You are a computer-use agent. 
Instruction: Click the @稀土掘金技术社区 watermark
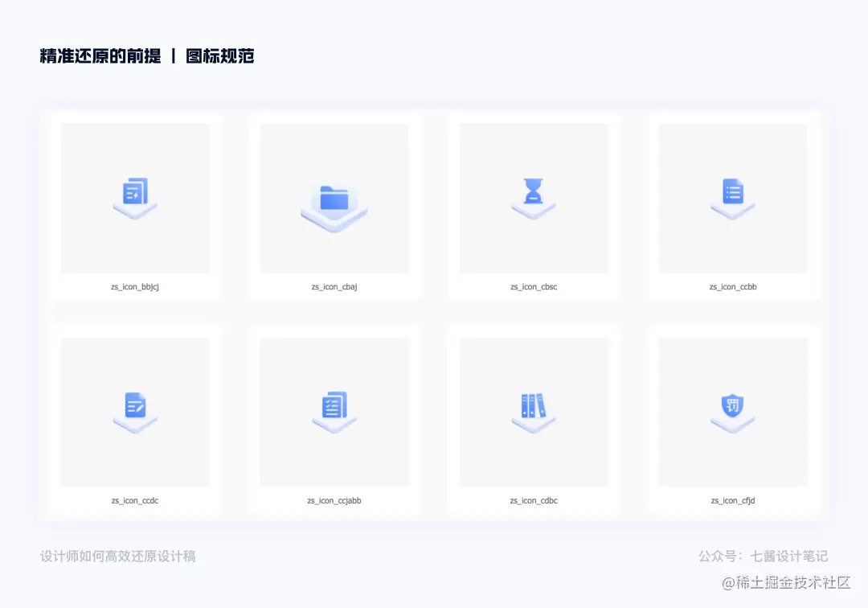coord(784,581)
